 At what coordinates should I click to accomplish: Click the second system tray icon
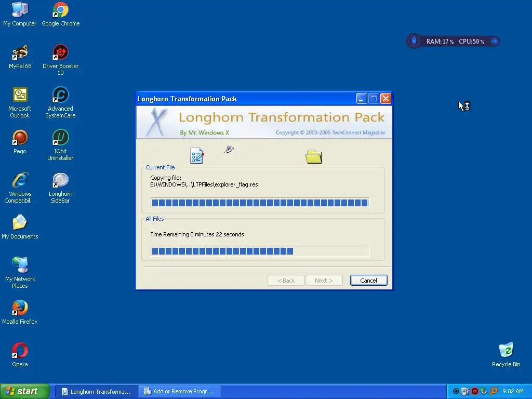tap(465, 391)
